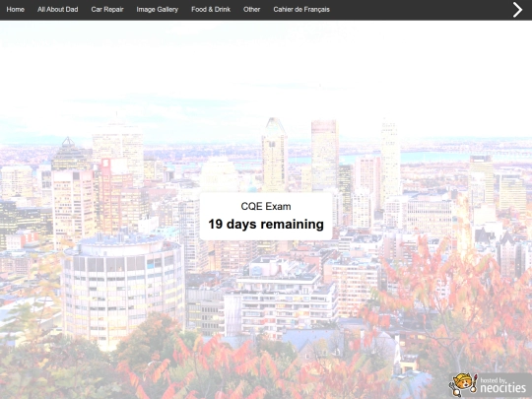Click the 19 days remaining text
The image size is (532, 399).
[x=266, y=225]
